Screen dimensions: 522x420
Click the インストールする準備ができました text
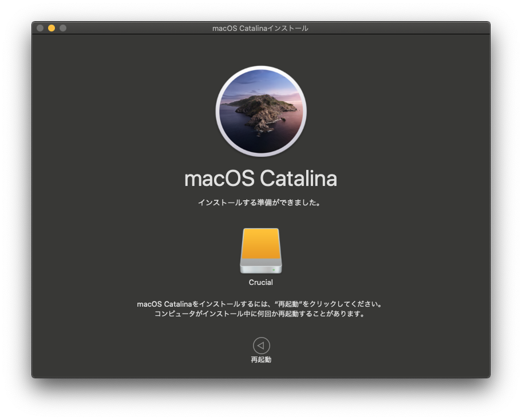[x=259, y=203]
